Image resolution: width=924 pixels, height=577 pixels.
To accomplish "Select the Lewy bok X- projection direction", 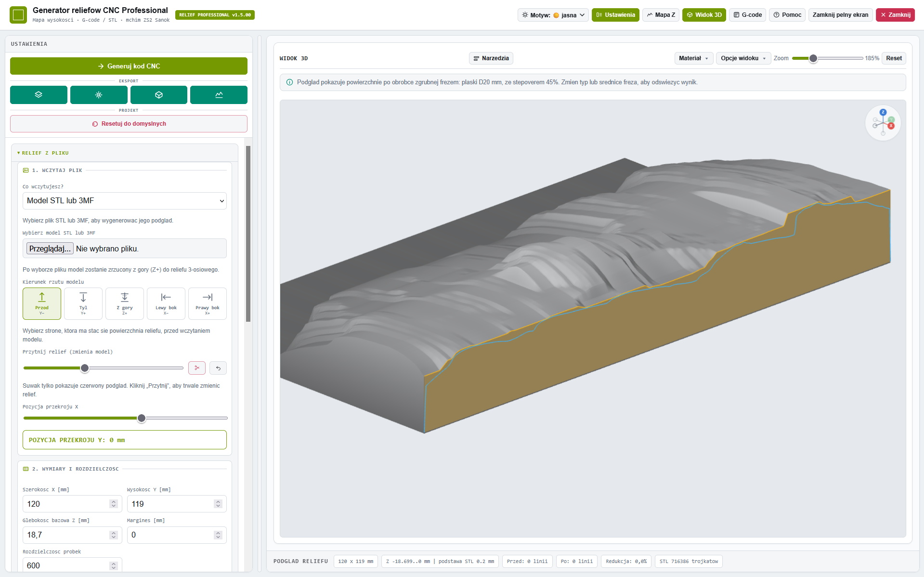I will click(x=166, y=303).
